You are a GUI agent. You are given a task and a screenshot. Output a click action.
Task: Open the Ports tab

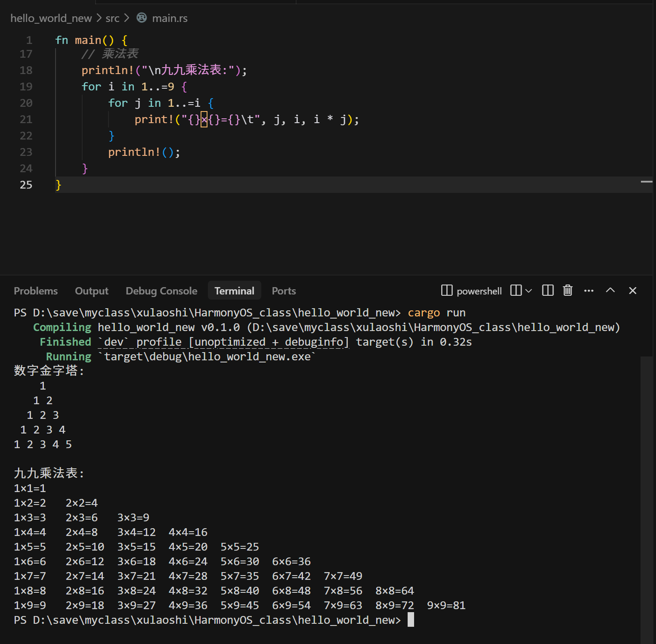coord(284,291)
